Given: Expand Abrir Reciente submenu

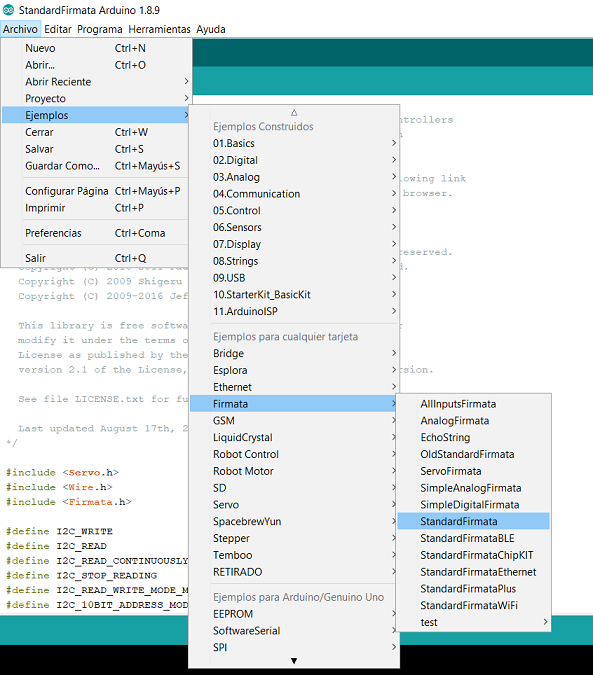Looking at the screenshot, I should tap(96, 82).
